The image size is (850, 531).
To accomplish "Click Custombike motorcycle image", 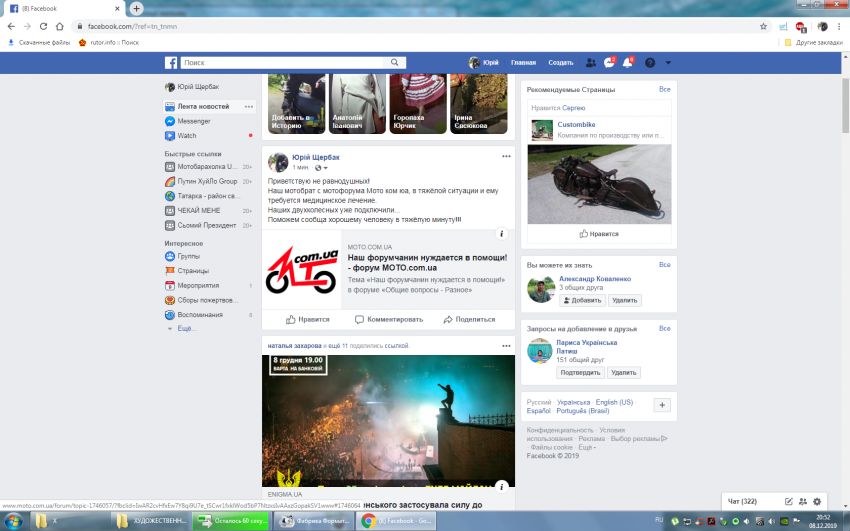I will [x=599, y=184].
